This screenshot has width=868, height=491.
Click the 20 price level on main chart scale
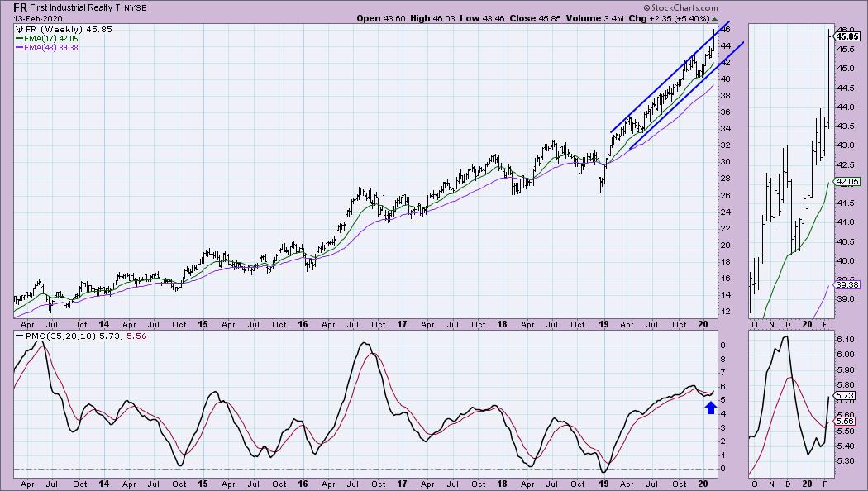click(725, 245)
